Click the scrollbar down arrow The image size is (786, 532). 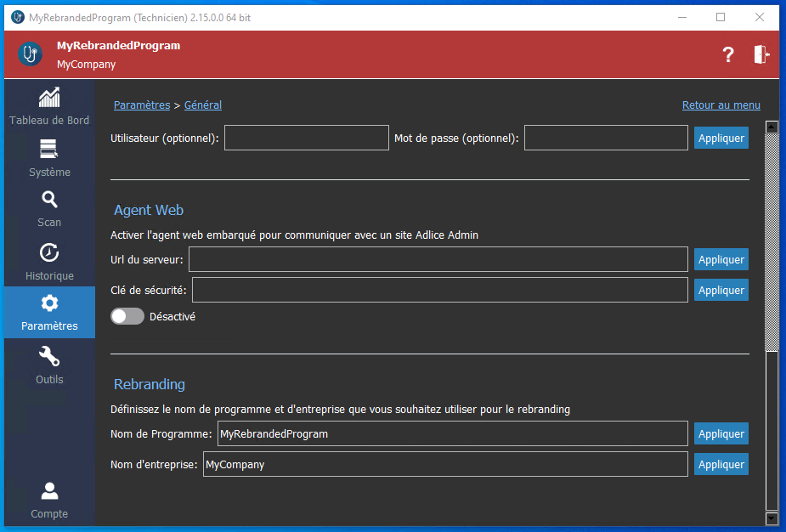point(772,518)
